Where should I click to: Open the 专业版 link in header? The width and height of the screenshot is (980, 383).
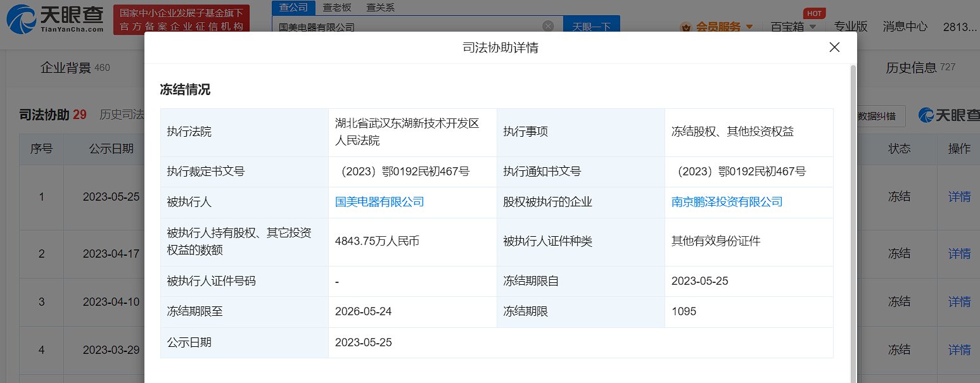850,27
